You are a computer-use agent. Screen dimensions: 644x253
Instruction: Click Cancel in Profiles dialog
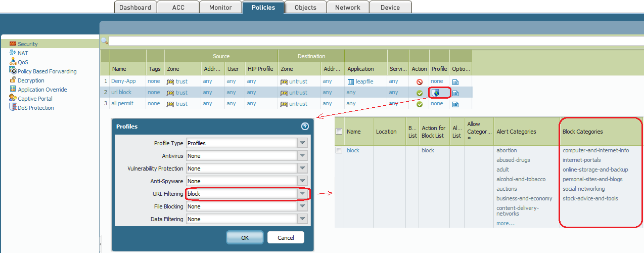tap(286, 238)
